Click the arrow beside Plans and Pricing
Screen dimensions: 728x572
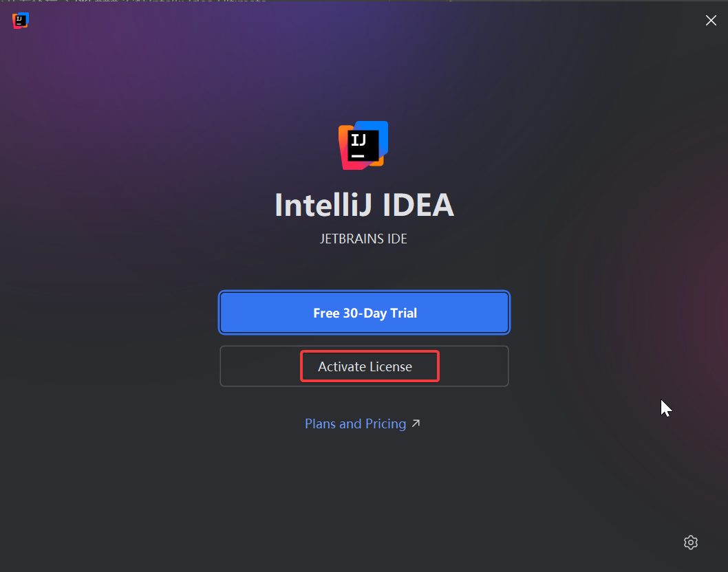(416, 423)
